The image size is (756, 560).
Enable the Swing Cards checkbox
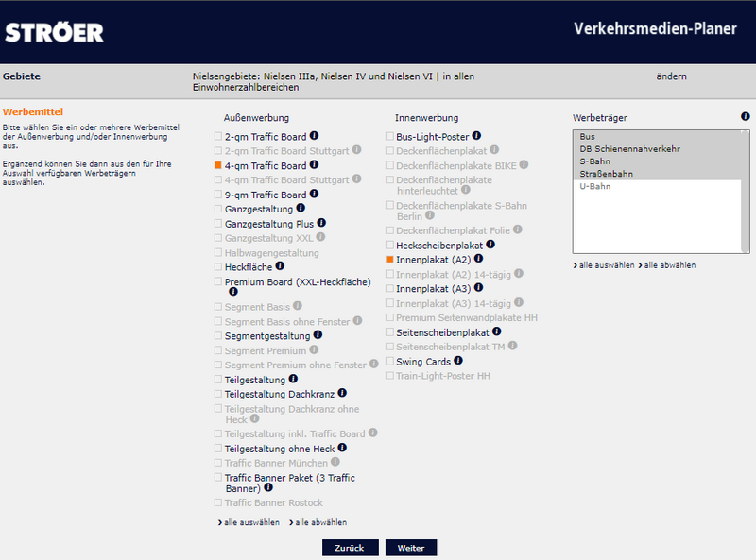[x=389, y=361]
